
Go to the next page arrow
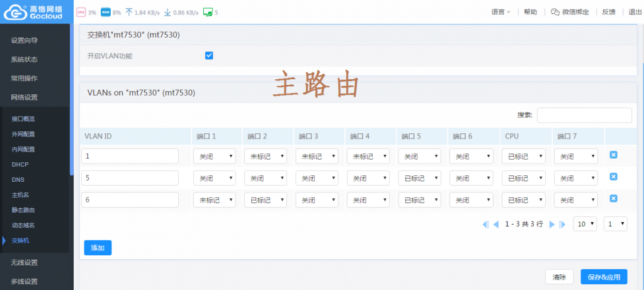[x=552, y=224]
